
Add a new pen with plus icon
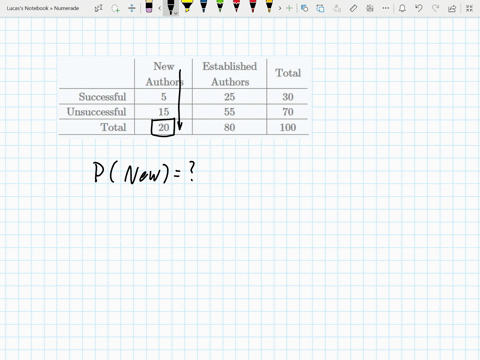pyautogui.click(x=289, y=8)
